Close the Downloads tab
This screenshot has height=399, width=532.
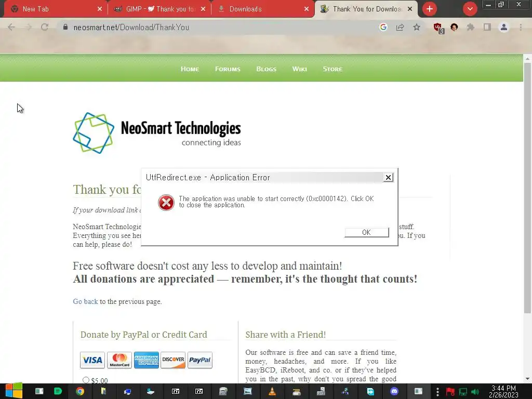tap(307, 9)
